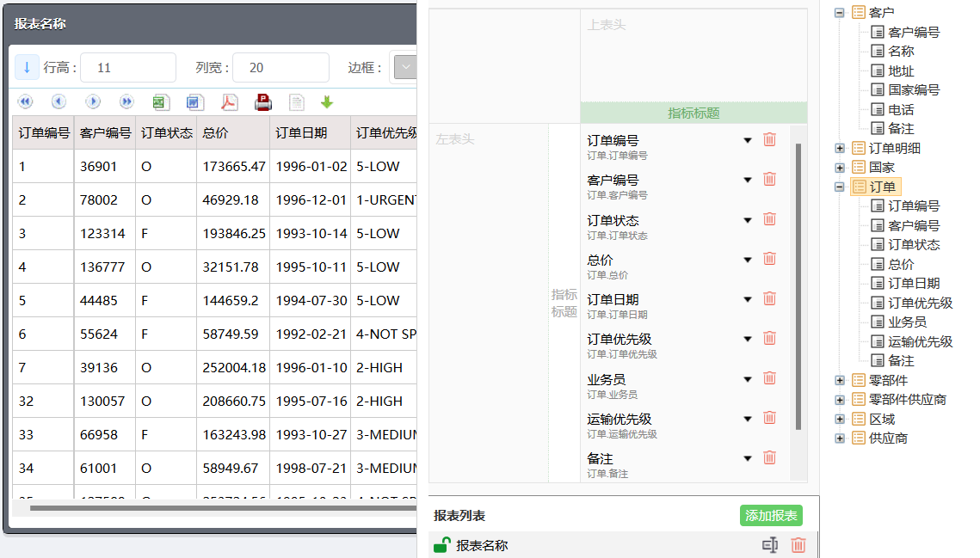
Task: Expand the 零部件供应商 tree node
Action: pos(840,400)
